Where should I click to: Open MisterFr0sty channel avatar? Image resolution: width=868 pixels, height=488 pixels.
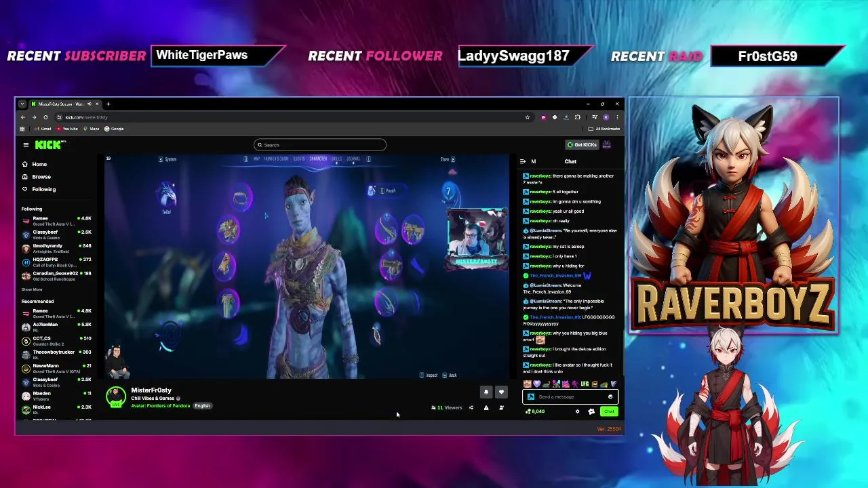coord(116,396)
